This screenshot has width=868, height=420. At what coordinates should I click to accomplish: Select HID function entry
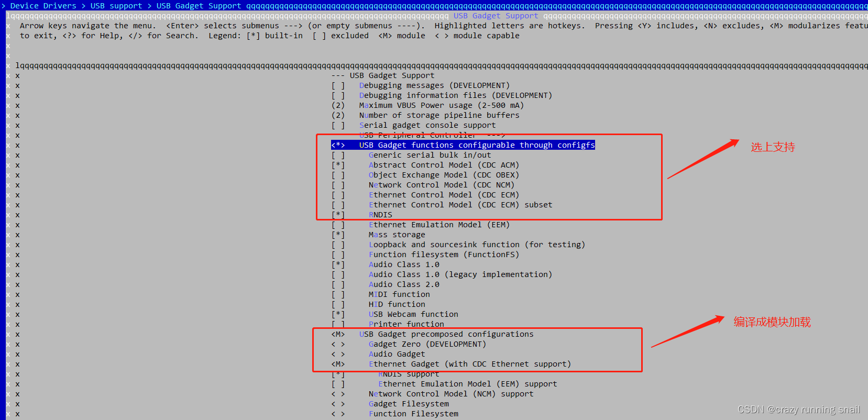coord(397,304)
